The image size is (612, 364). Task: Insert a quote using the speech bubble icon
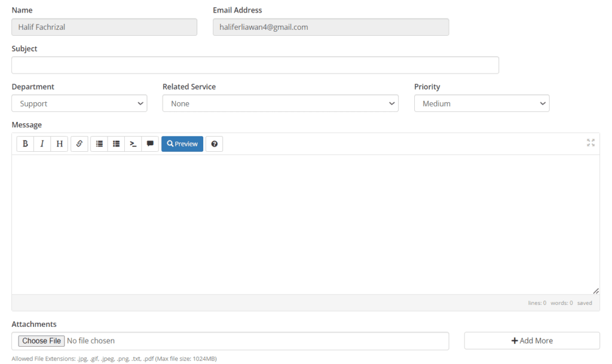coord(150,144)
